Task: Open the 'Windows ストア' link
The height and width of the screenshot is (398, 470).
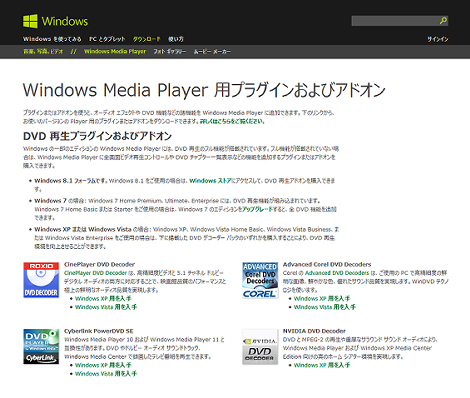Action: tap(210, 181)
